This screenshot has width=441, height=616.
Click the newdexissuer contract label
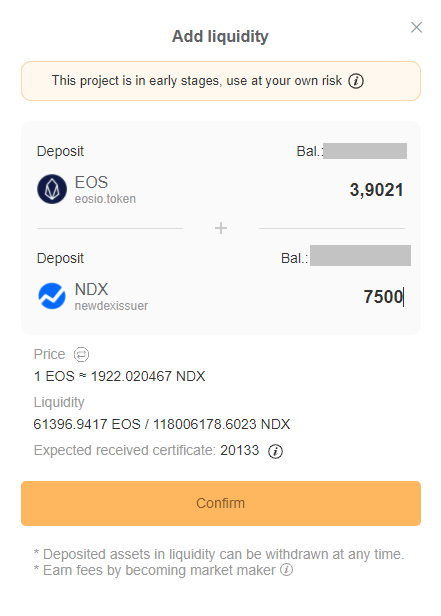[x=111, y=306]
